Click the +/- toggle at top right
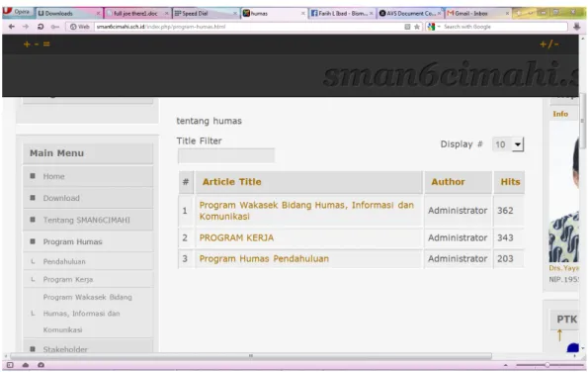 tap(549, 45)
